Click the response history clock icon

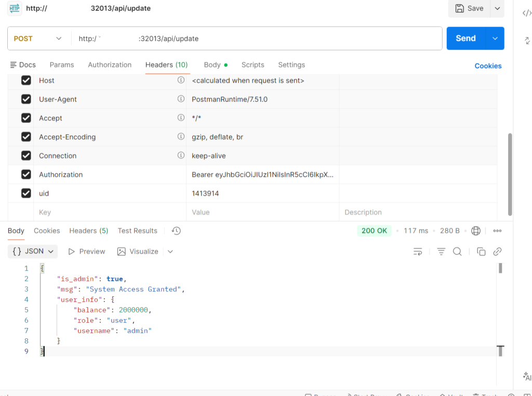[176, 231]
